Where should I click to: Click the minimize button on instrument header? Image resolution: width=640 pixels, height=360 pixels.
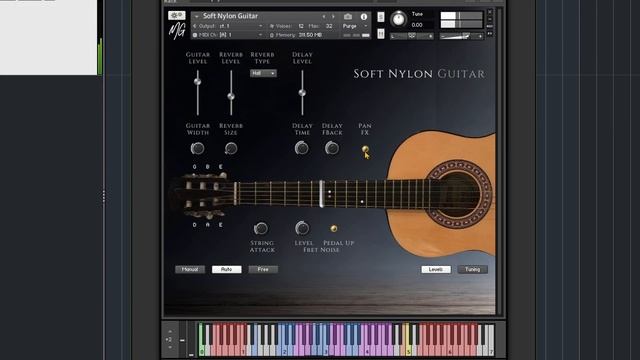coord(490,19)
